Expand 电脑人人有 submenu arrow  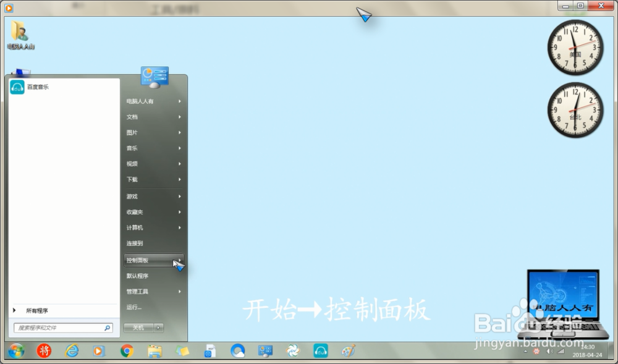coord(180,101)
